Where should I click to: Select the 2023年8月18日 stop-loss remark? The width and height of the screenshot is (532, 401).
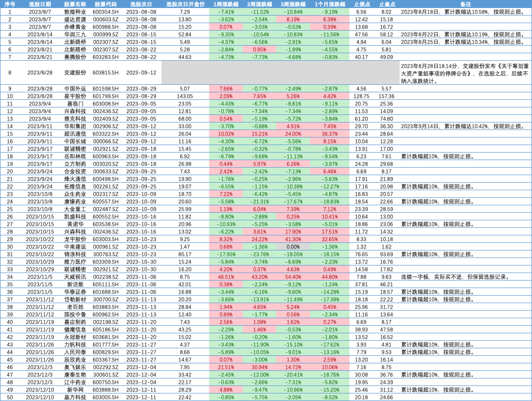463,12
